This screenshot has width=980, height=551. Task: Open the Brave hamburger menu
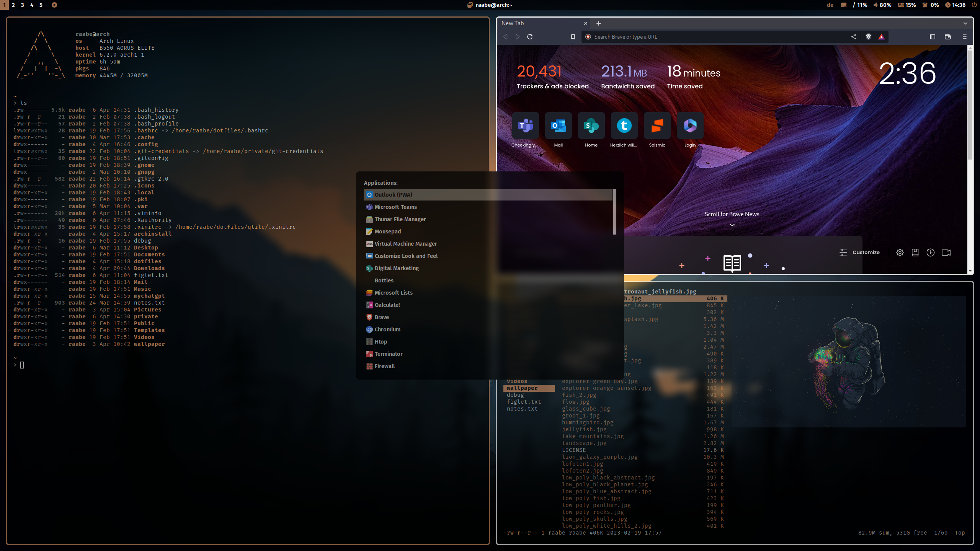coord(964,37)
